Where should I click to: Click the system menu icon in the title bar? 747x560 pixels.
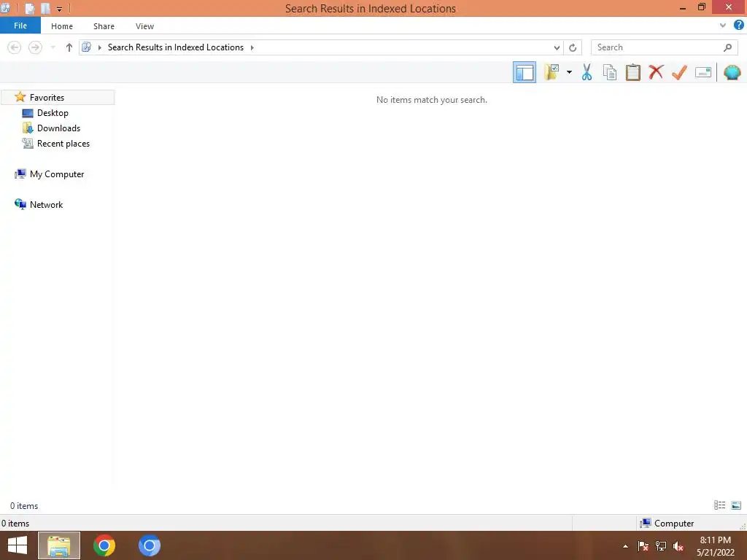coord(5,8)
